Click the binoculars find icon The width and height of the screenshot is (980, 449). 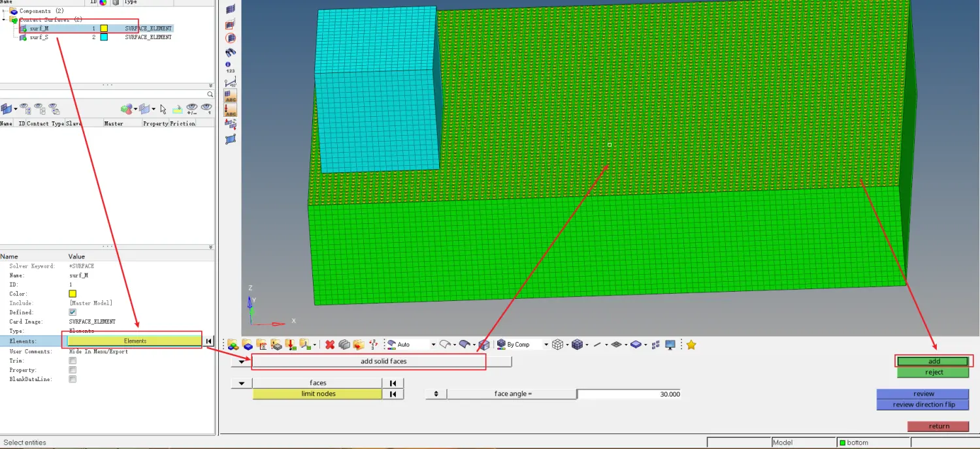pos(230,53)
